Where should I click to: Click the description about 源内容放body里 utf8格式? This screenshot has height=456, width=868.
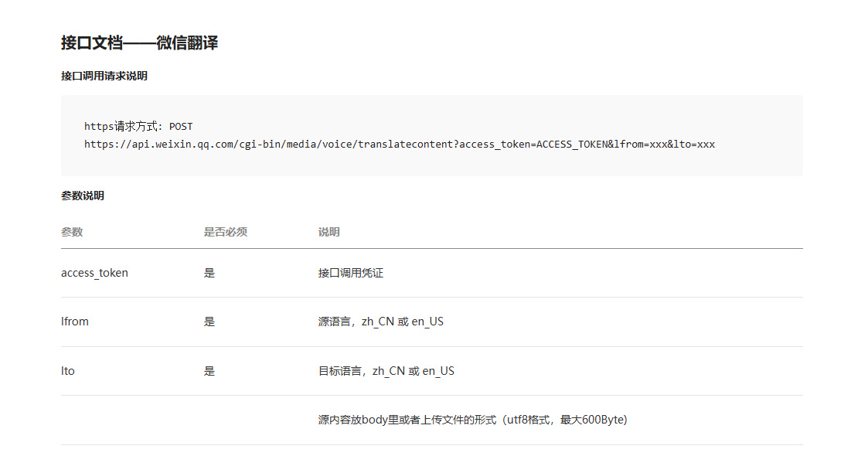[473, 420]
